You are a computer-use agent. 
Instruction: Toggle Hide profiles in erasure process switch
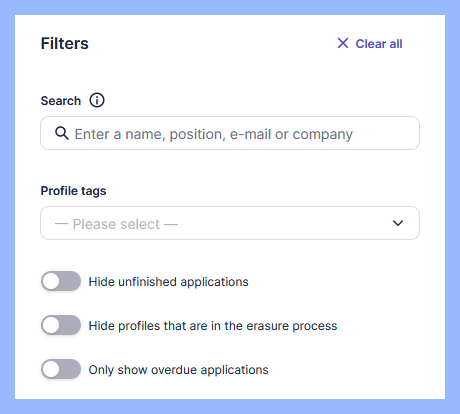(x=61, y=325)
